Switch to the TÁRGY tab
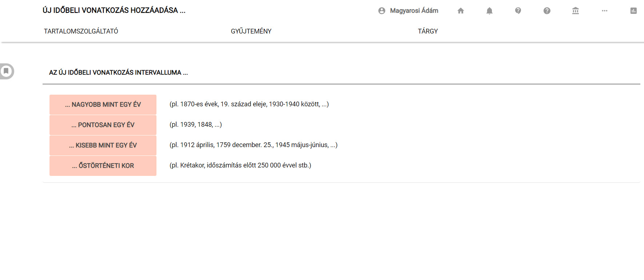 click(x=428, y=31)
